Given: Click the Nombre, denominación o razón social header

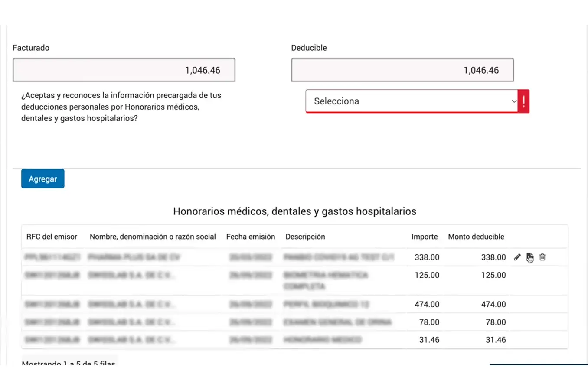Looking at the screenshot, I should click(153, 237).
